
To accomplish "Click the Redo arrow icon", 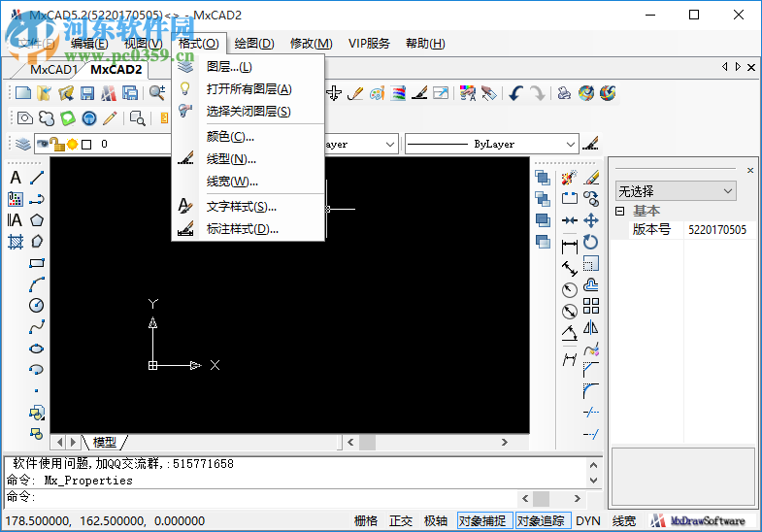I will pos(537,93).
